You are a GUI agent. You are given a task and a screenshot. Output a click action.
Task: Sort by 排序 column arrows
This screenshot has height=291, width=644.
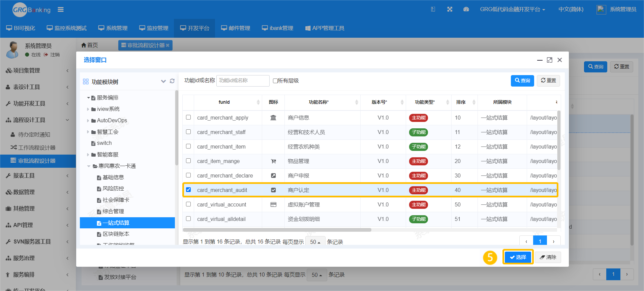[x=474, y=102]
